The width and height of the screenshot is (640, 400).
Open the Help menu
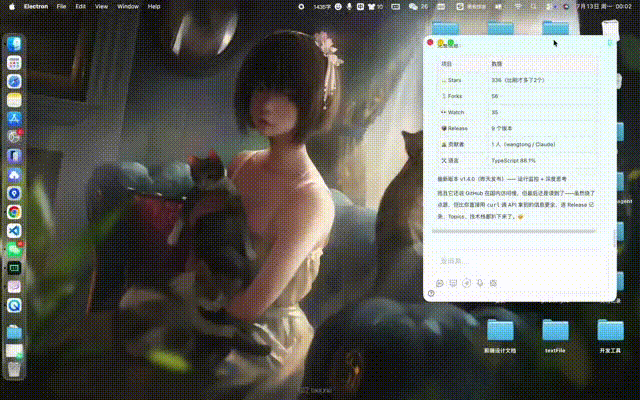click(154, 7)
